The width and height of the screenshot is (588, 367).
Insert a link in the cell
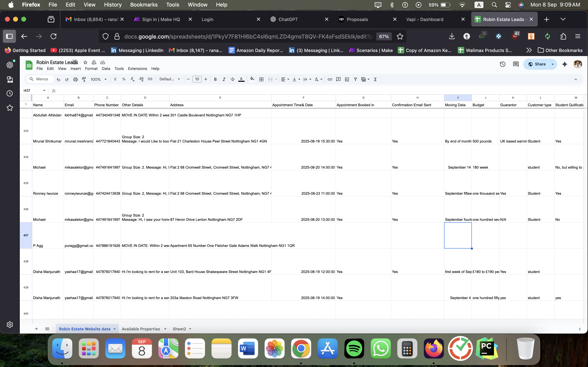330,79
